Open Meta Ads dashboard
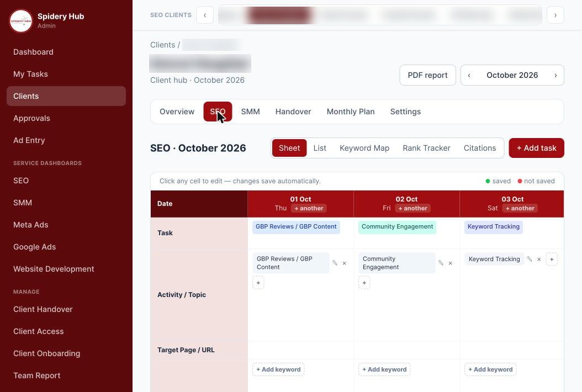The image size is (582, 392). (66, 225)
